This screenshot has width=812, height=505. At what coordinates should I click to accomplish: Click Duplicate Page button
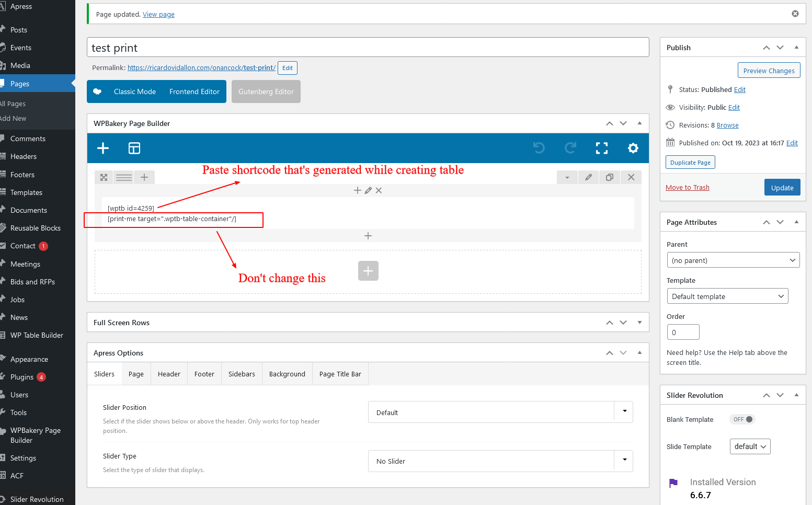[x=690, y=163]
